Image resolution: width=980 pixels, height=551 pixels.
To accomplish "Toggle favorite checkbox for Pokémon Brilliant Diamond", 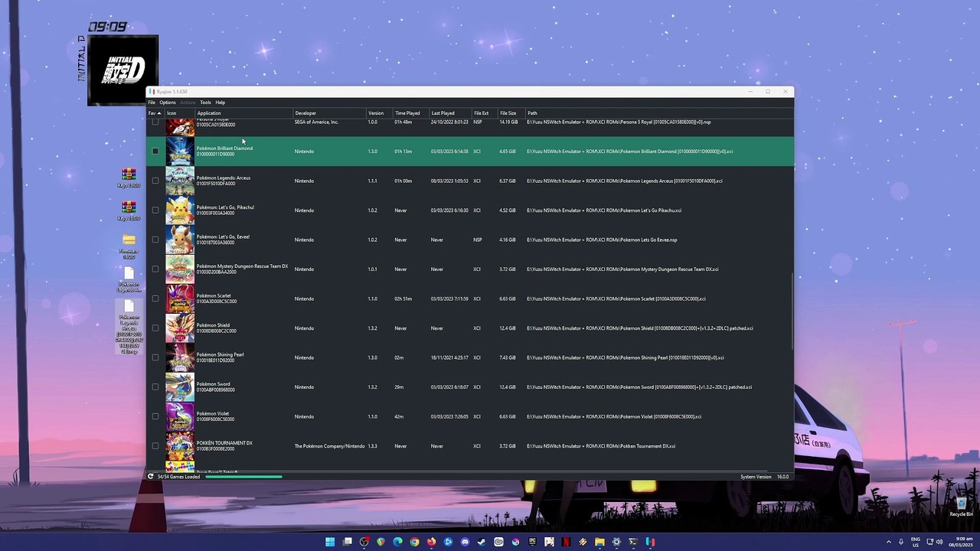I will tap(155, 152).
